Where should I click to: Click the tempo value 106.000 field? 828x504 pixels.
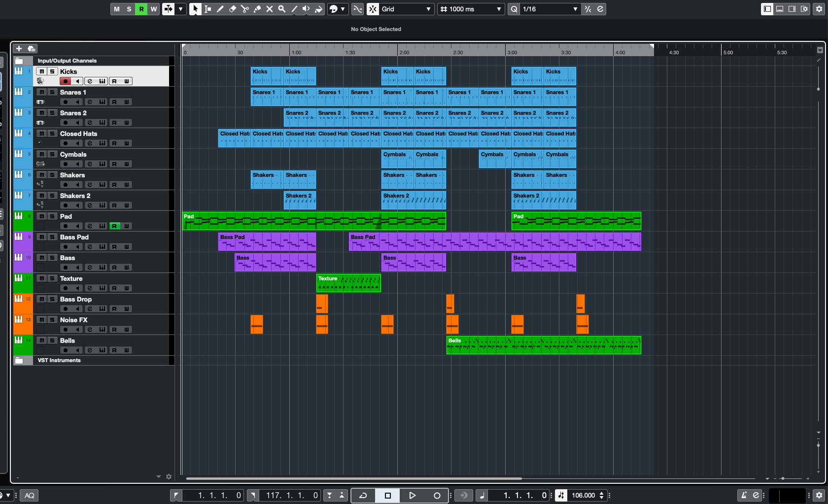point(584,495)
